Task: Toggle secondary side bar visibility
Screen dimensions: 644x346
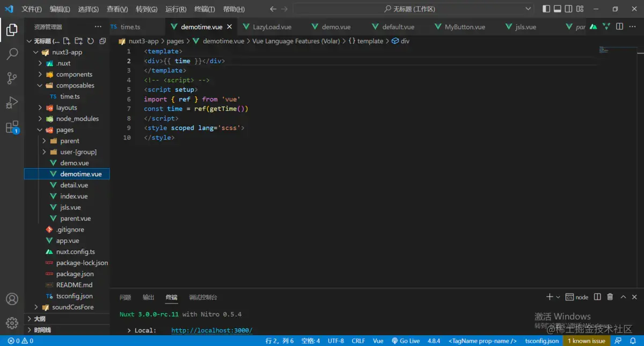Action: [569, 9]
